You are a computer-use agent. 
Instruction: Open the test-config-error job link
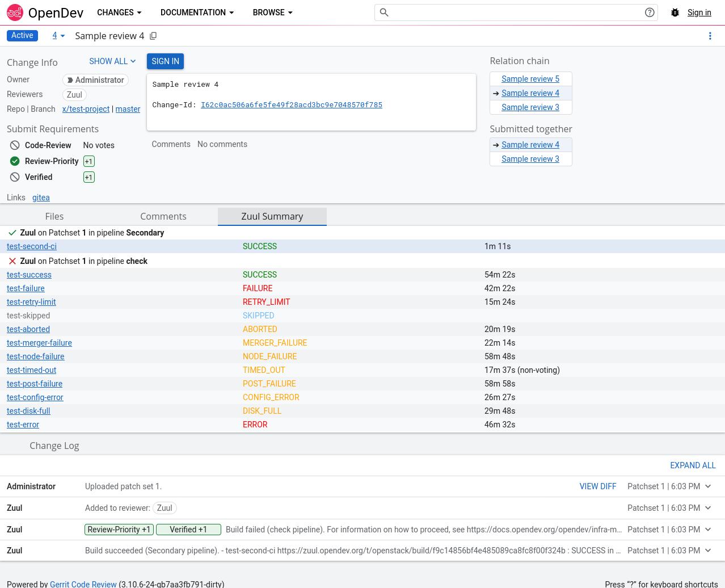[x=35, y=397]
